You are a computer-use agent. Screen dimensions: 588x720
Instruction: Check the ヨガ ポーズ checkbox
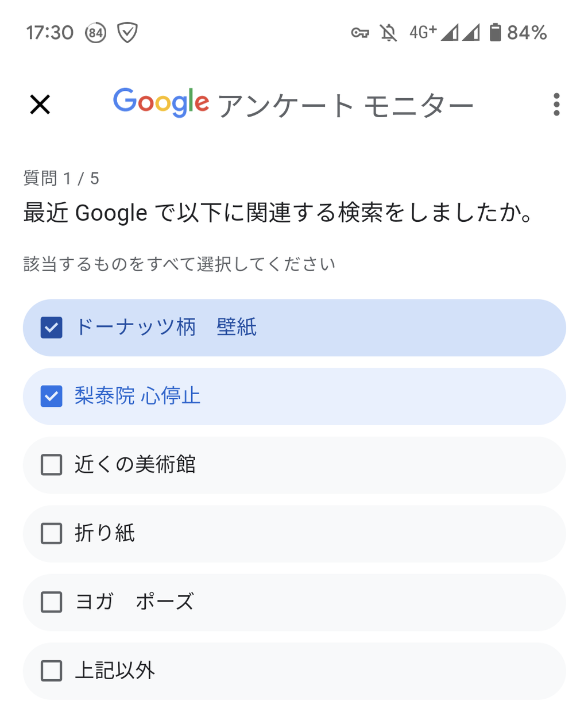click(52, 602)
